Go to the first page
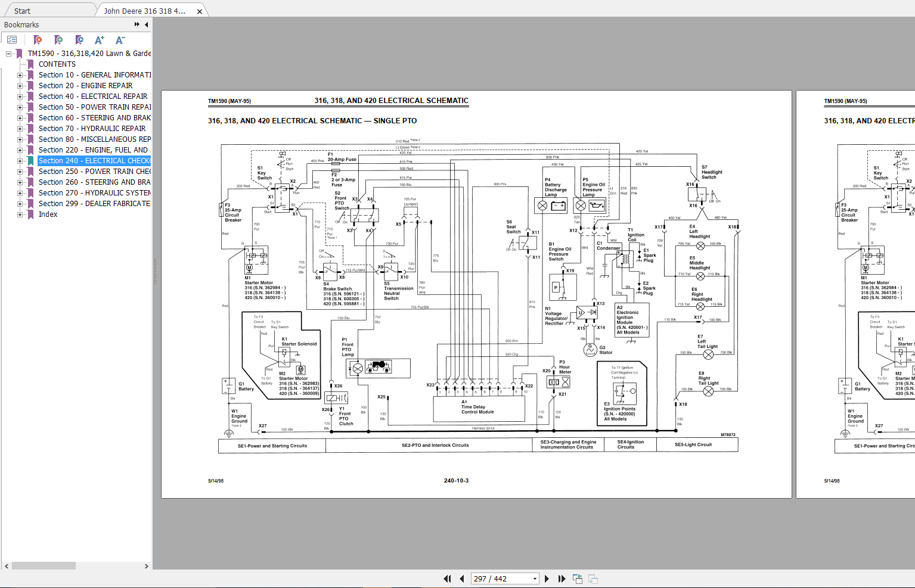 tap(447, 578)
